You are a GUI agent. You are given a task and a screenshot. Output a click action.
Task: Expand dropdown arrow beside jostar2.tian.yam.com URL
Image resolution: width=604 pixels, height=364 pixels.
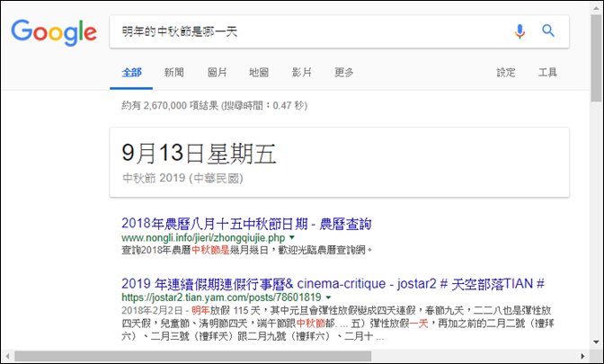coord(328,297)
